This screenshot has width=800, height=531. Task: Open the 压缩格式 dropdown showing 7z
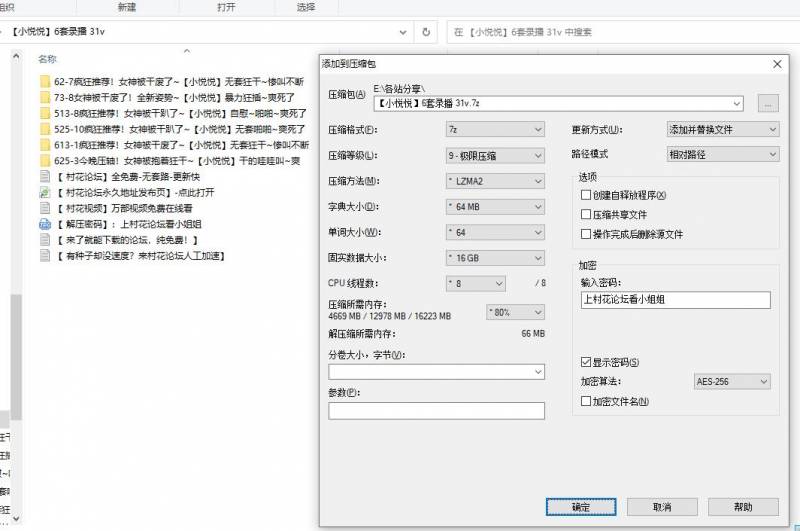(494, 130)
